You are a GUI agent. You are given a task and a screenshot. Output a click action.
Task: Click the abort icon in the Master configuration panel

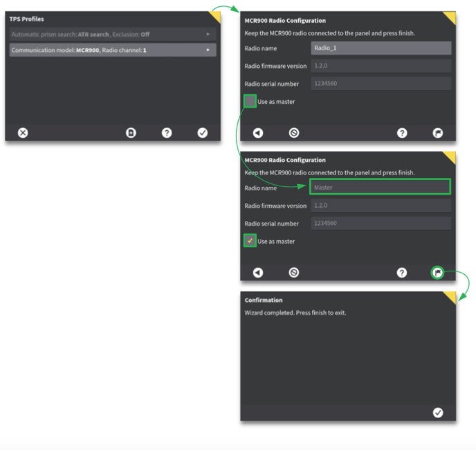point(294,273)
